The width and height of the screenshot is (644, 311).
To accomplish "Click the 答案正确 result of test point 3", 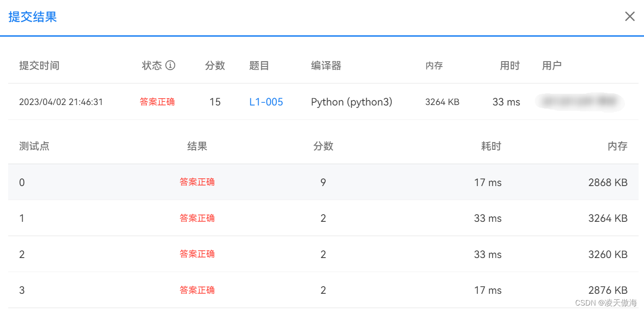I will click(x=197, y=290).
